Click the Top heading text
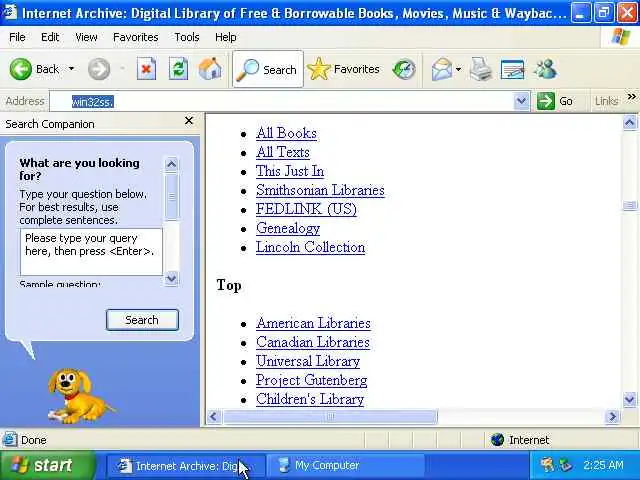 click(229, 285)
